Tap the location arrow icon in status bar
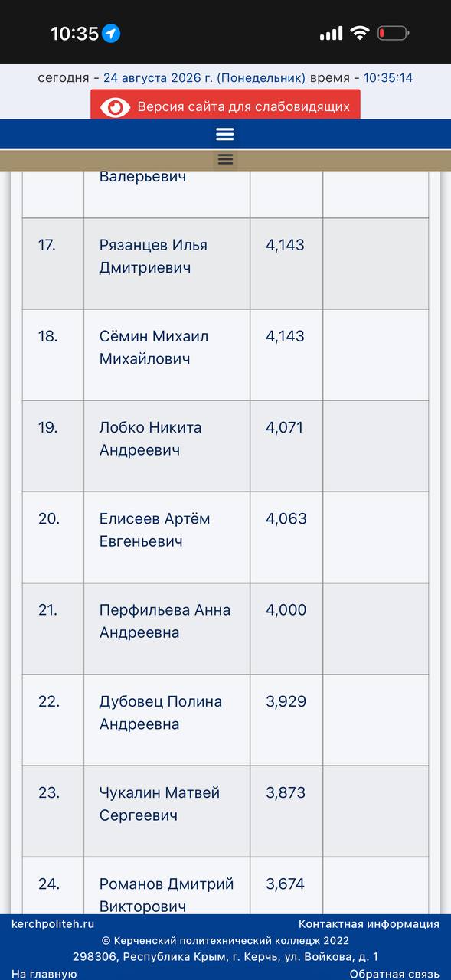Viewport: 451px width, 980px height. click(x=111, y=33)
